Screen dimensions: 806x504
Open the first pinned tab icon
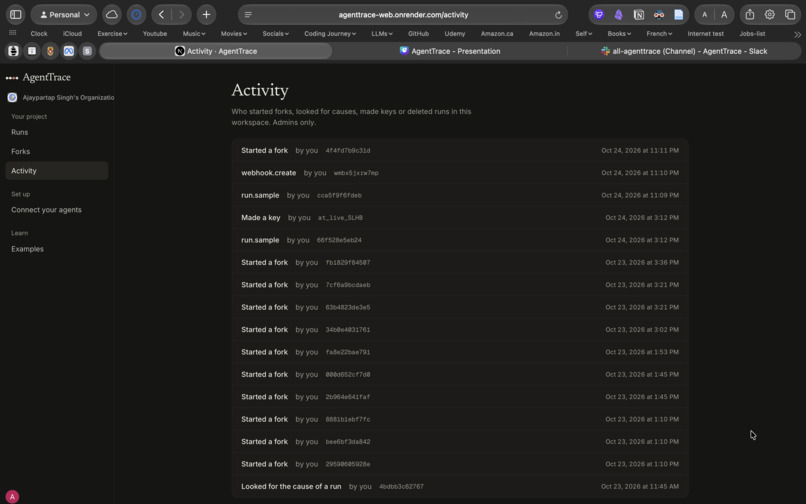point(13,51)
